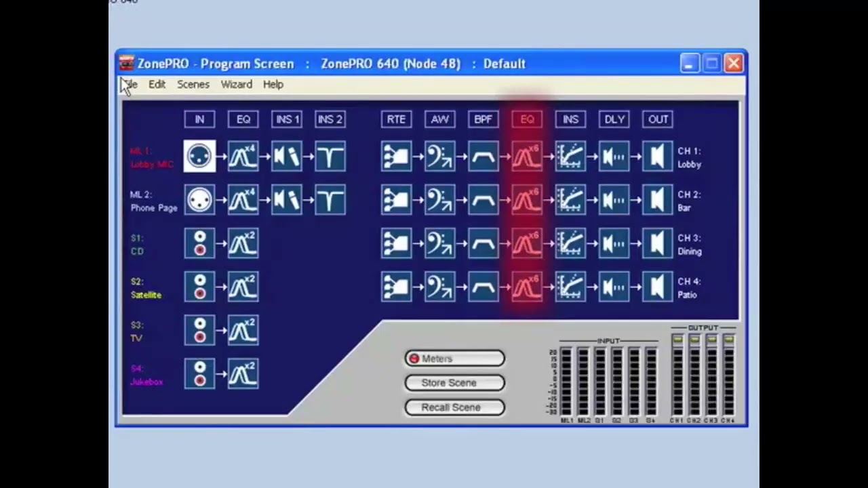The image size is (868, 488).
Task: Open the Scenes menu
Action: tap(193, 85)
